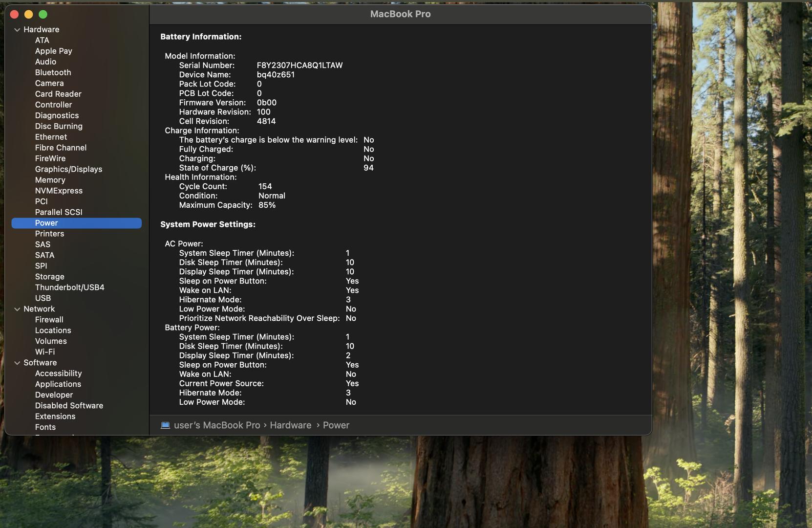Open the Card Reader entry
Image resolution: width=812 pixels, height=528 pixels.
tap(58, 94)
